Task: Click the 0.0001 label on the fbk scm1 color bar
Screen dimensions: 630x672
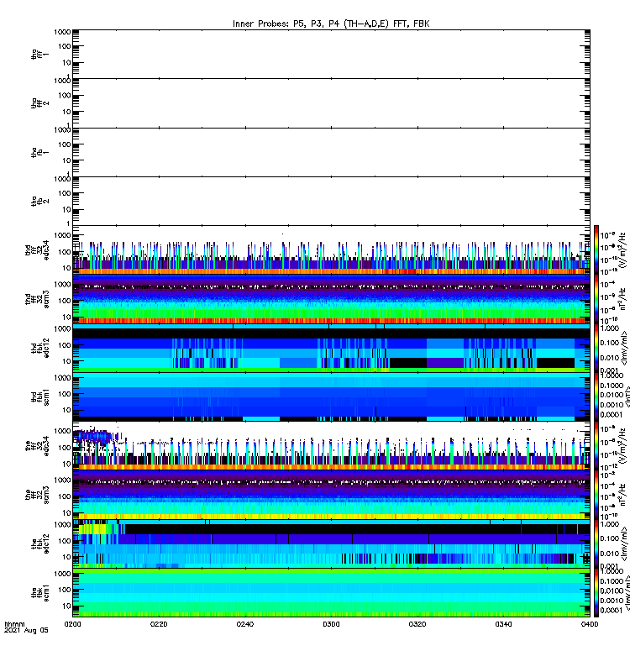Action: 612,610
